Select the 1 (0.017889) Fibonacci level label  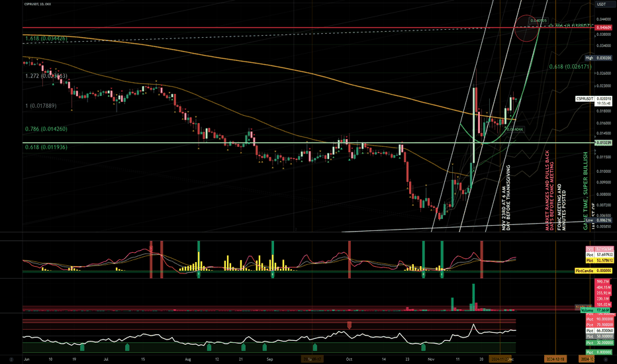pyautogui.click(x=40, y=106)
